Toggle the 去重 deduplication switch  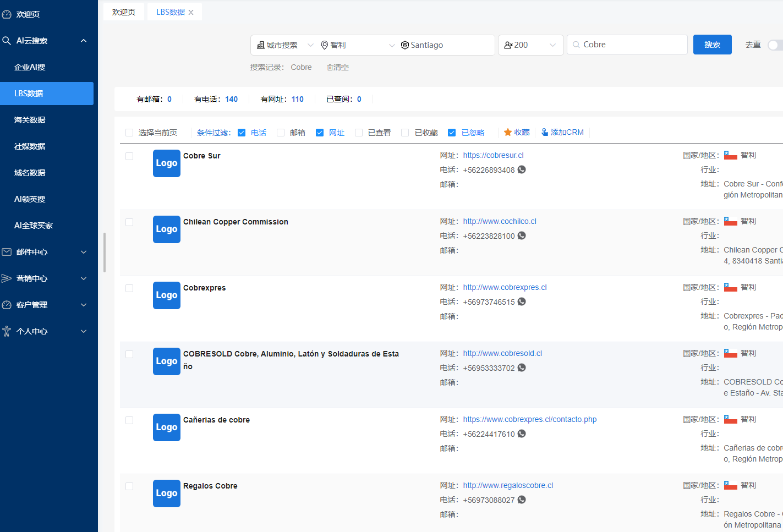coord(775,45)
